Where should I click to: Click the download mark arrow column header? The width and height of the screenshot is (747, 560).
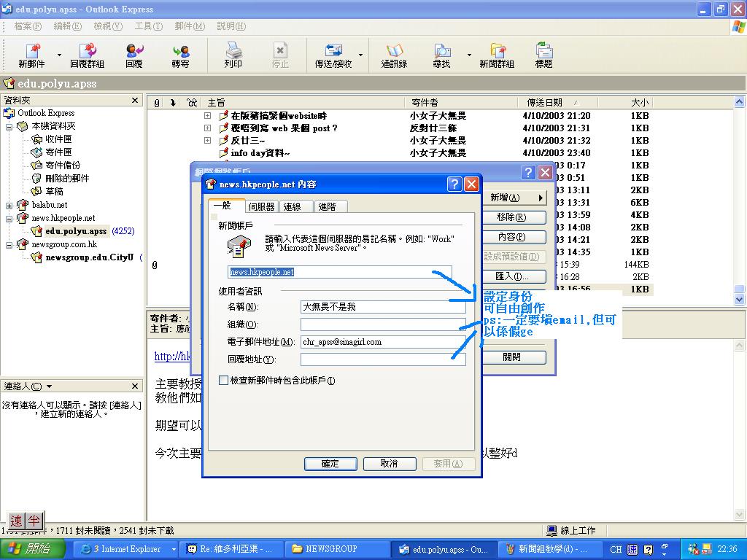click(x=173, y=102)
